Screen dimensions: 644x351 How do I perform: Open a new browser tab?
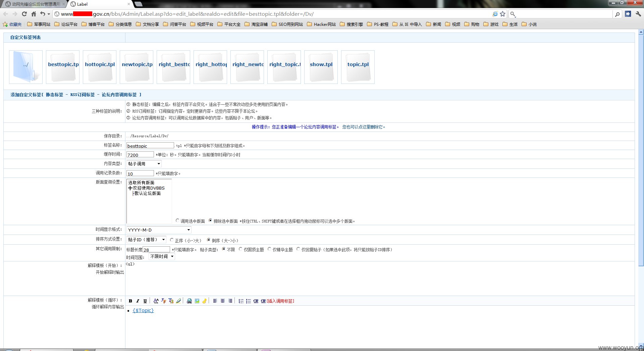pos(139,4)
